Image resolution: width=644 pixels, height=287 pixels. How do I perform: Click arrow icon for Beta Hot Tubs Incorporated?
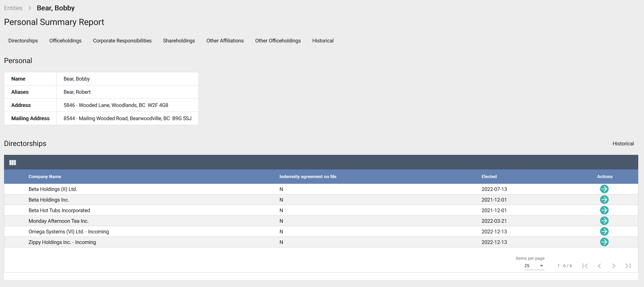click(x=604, y=210)
